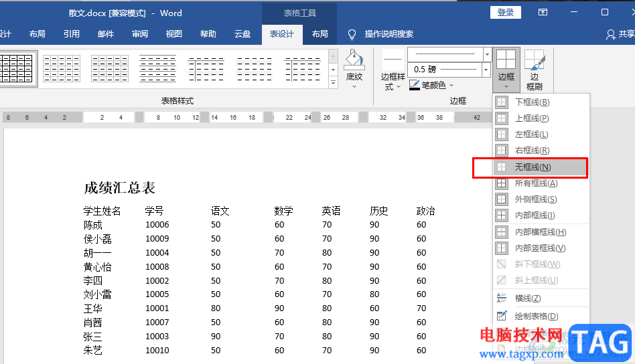The width and height of the screenshot is (635, 364).
Task: Click the No Border icon in menu
Action: [501, 167]
